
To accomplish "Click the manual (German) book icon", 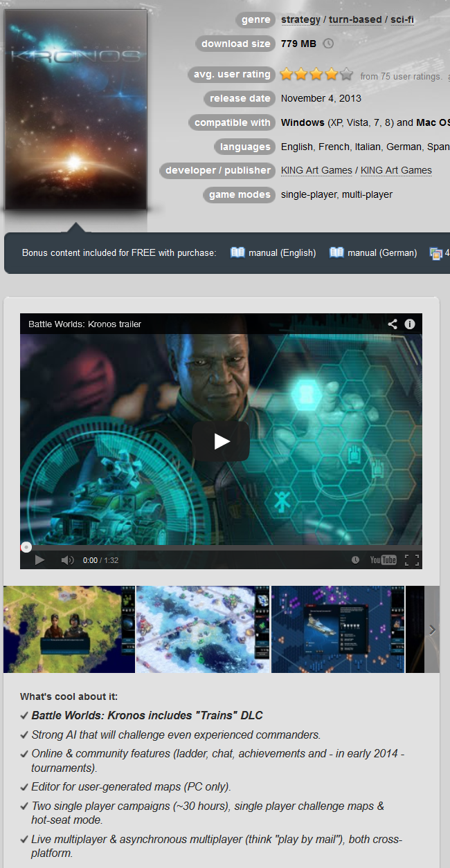I will coord(336,252).
